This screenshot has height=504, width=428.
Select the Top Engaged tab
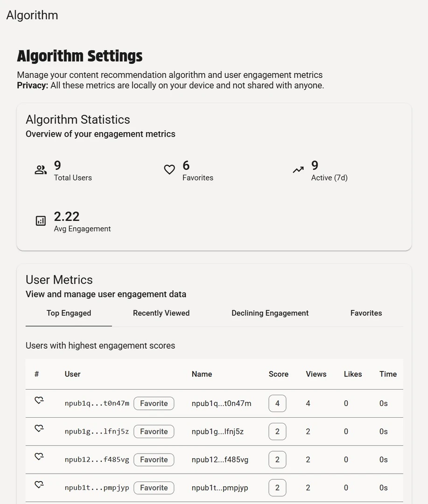(69, 313)
